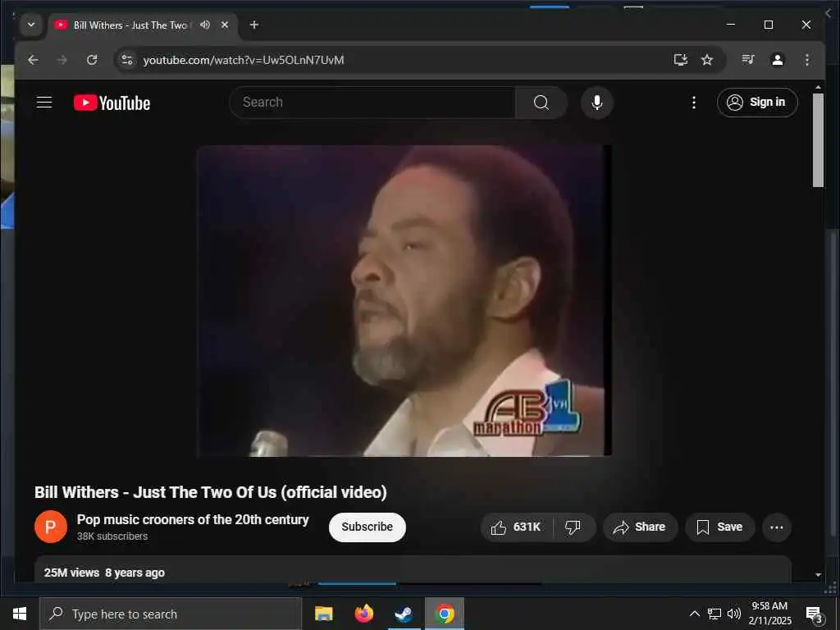Viewport: 840px width, 630px height.
Task: Click the page vertical scrollbar thumb
Action: [818, 140]
